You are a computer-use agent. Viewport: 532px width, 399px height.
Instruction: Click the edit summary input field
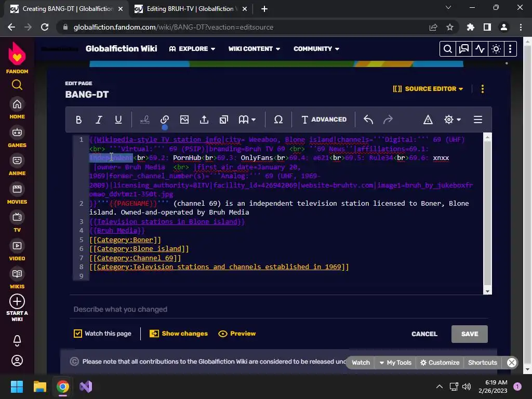[x=279, y=310]
